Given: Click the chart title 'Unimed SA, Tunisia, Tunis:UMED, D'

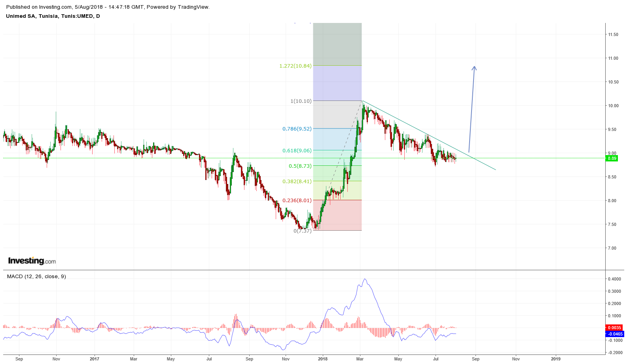Looking at the screenshot, I should 53,16.
